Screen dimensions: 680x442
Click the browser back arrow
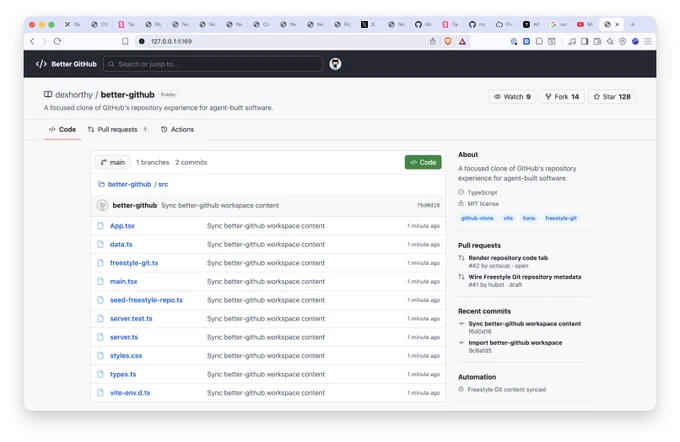click(32, 41)
